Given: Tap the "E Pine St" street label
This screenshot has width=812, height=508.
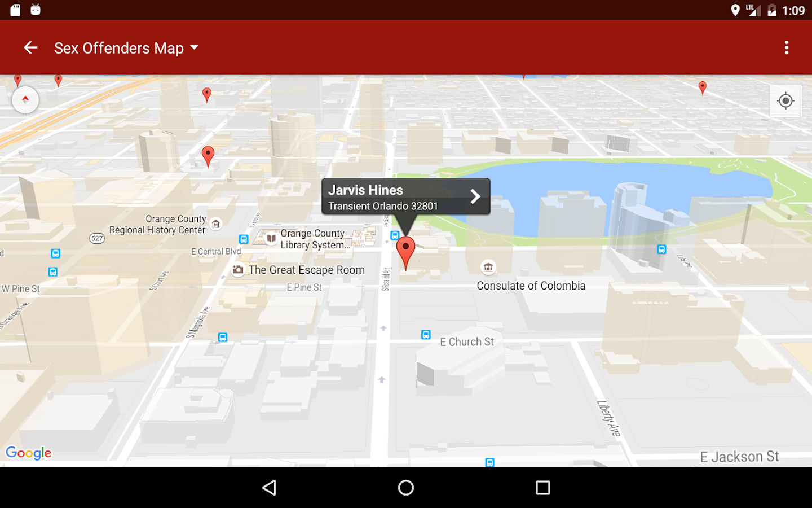Looking at the screenshot, I should point(304,287).
